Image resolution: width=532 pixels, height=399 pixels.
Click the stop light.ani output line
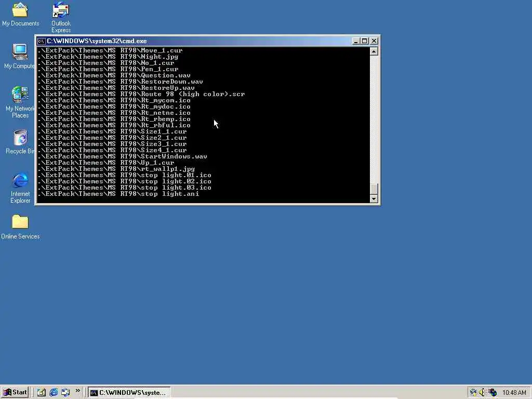pos(118,194)
